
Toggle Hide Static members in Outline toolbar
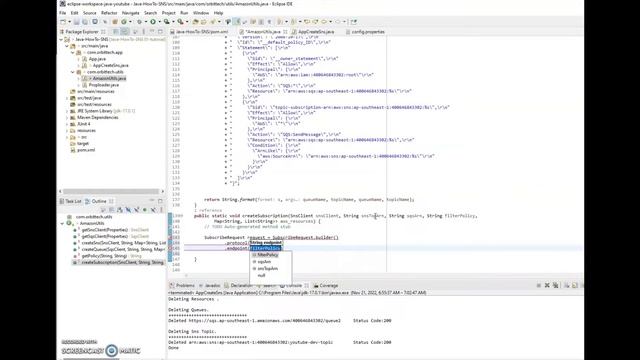pos(136,210)
